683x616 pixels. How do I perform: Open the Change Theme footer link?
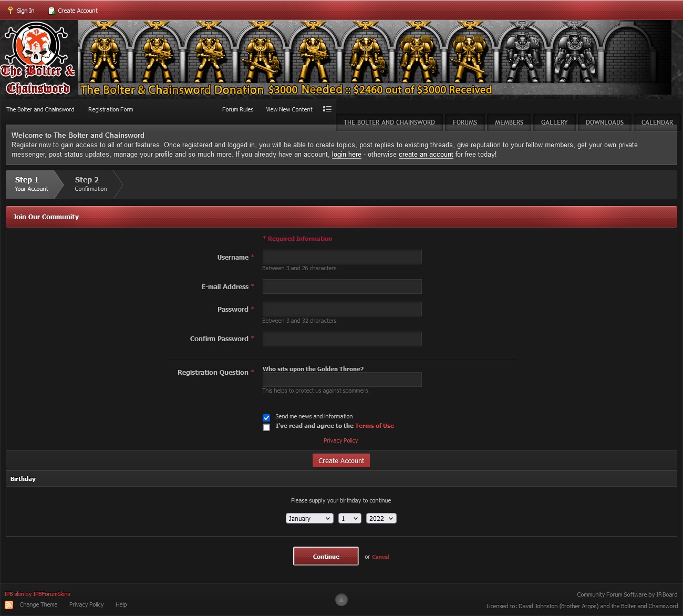click(38, 604)
